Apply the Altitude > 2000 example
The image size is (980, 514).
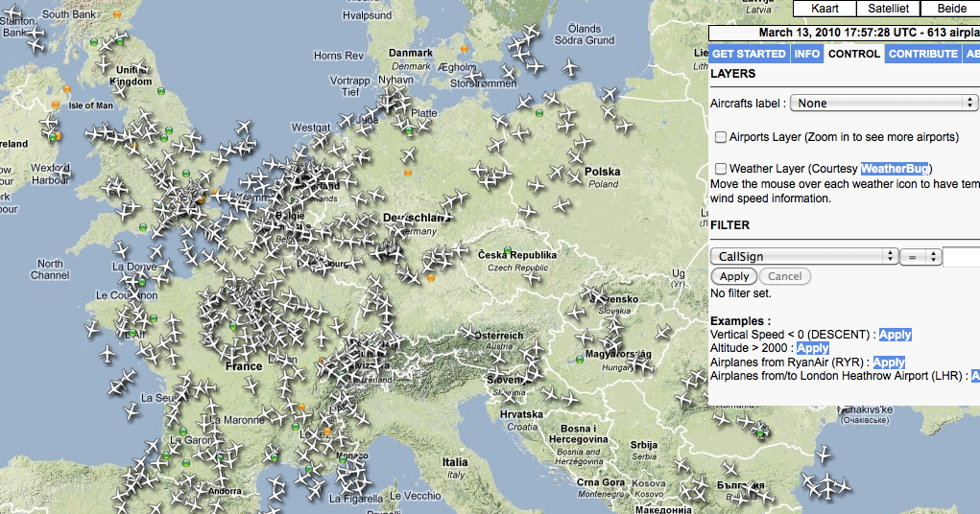(x=812, y=348)
